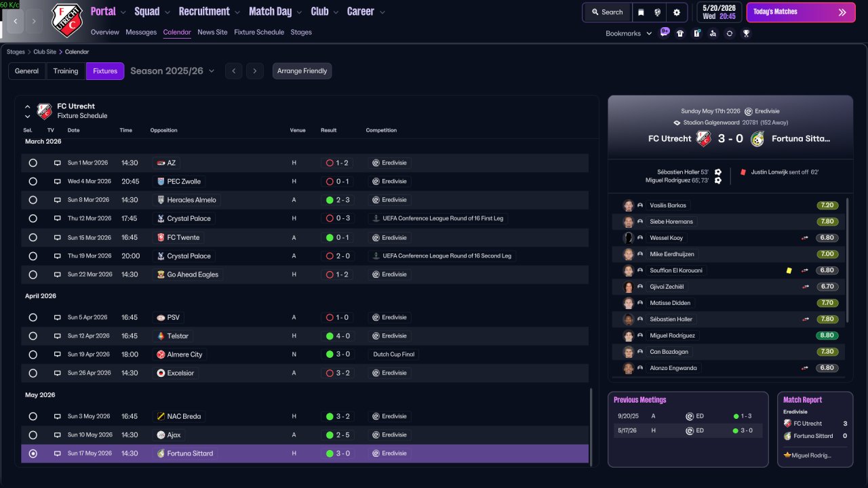This screenshot has height=488, width=868.
Task: Click the Almere City club crest
Action: click(x=161, y=354)
